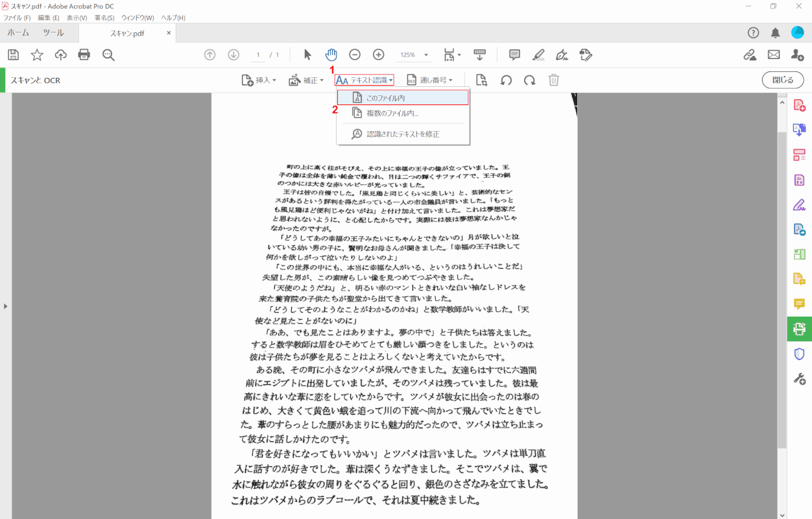Image resolution: width=812 pixels, height=519 pixels.
Task: Rotate page counterclockwise
Action: [x=507, y=80]
